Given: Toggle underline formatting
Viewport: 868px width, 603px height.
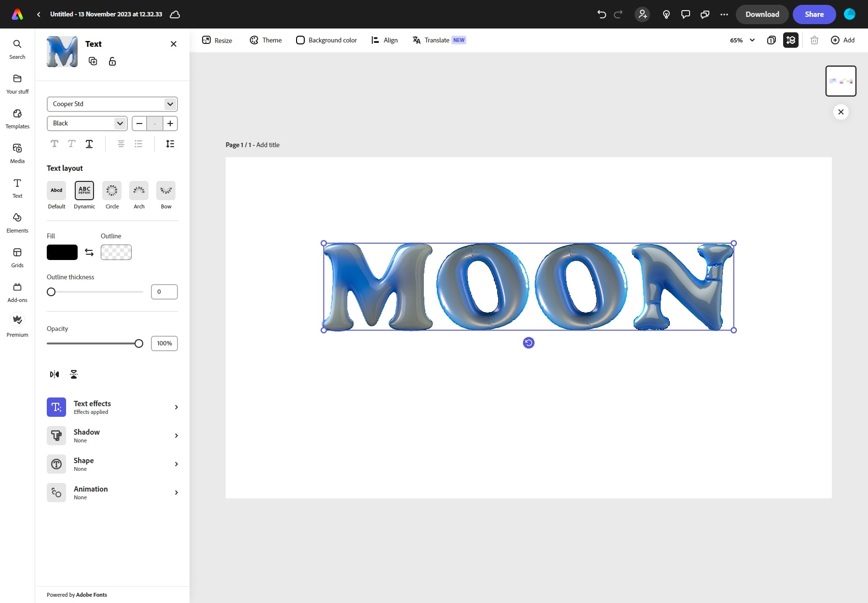Looking at the screenshot, I should (89, 144).
